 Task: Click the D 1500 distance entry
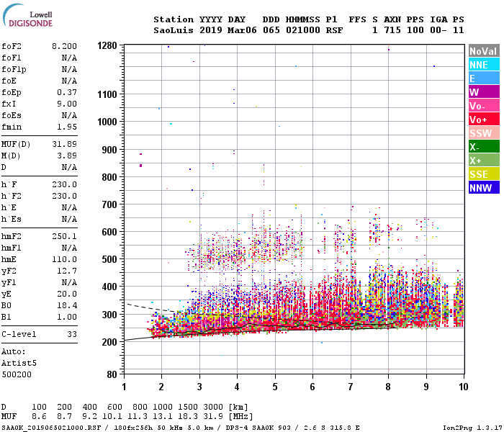188,407
